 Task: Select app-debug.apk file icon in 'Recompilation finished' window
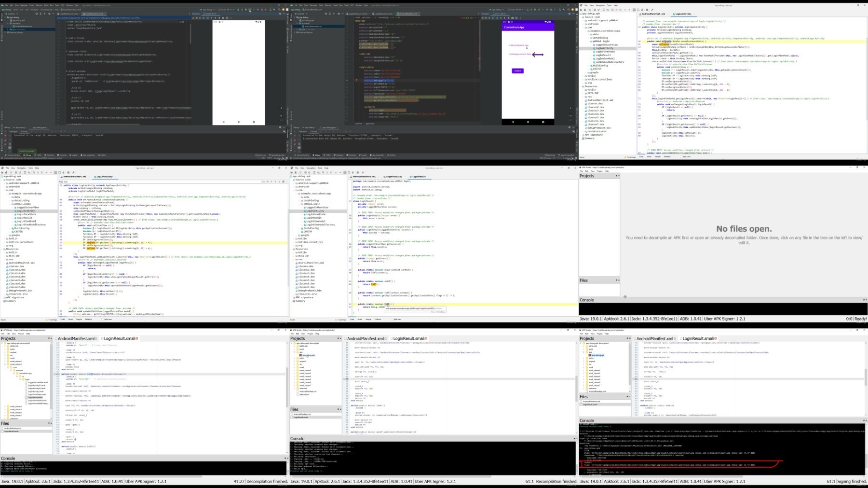click(300, 355)
